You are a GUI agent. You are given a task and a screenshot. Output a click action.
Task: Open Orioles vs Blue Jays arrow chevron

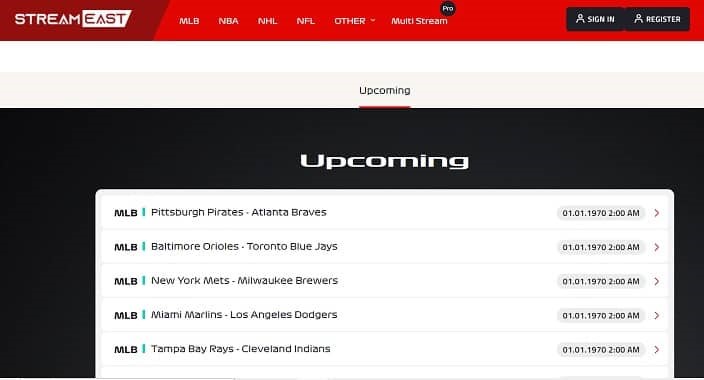pos(656,247)
